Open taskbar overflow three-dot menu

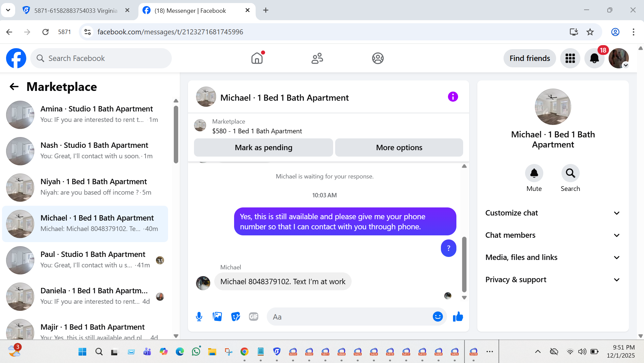pyautogui.click(x=490, y=352)
